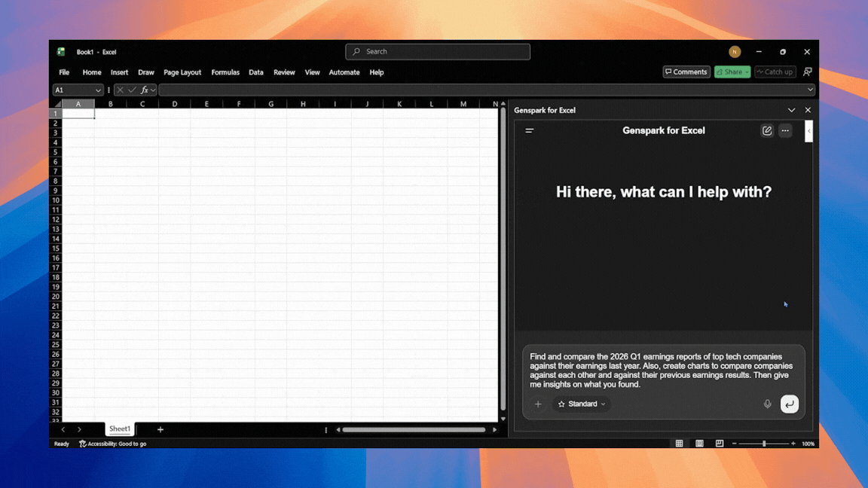Open the Insert ribbon tab
Viewport: 868px width, 488px height.
[119, 72]
